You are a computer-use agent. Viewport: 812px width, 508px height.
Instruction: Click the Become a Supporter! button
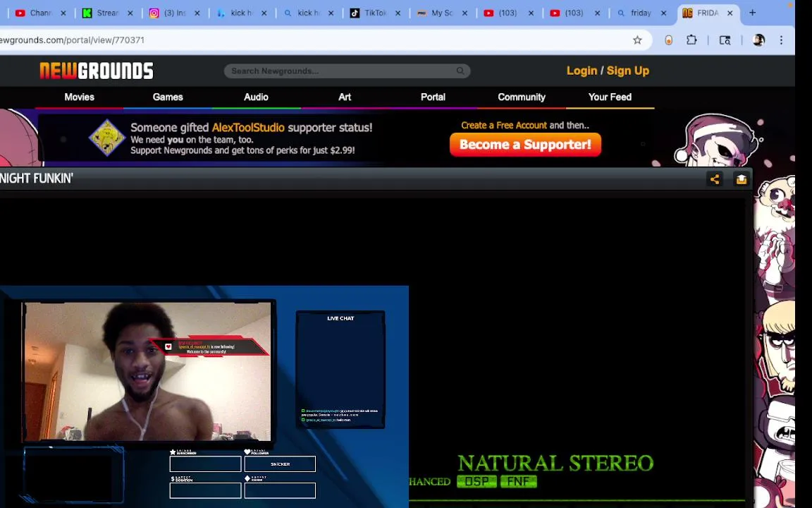click(525, 145)
